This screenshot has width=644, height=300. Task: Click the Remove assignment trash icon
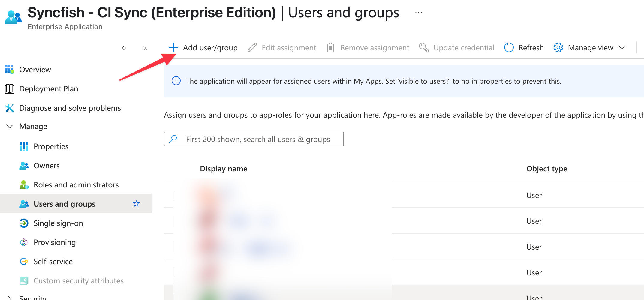[330, 47]
